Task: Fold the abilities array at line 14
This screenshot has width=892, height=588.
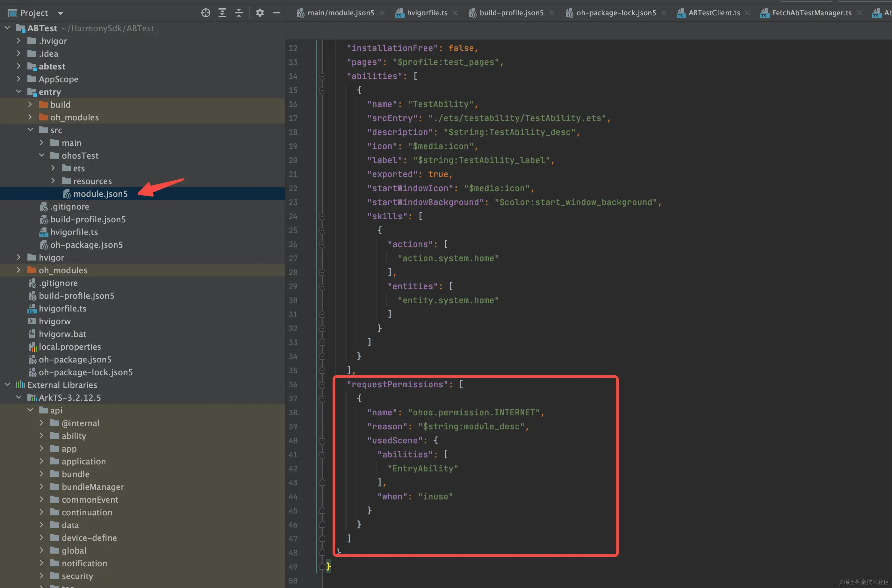Action: pos(322,76)
